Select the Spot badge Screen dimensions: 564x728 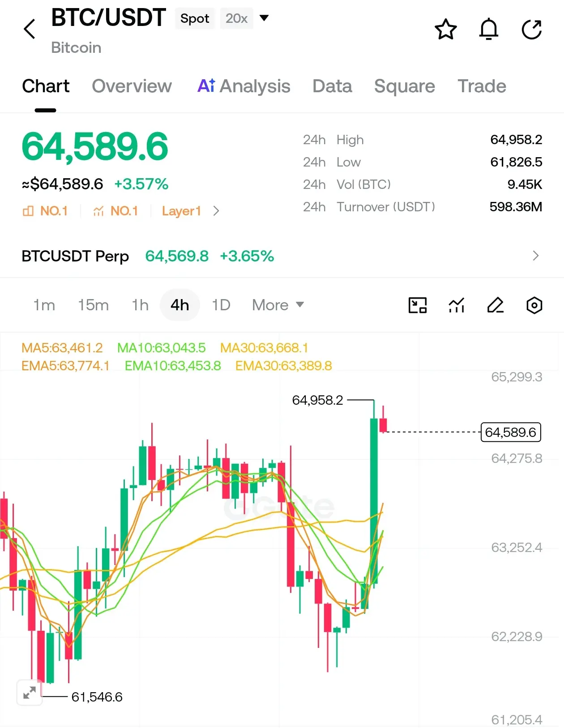(x=195, y=18)
